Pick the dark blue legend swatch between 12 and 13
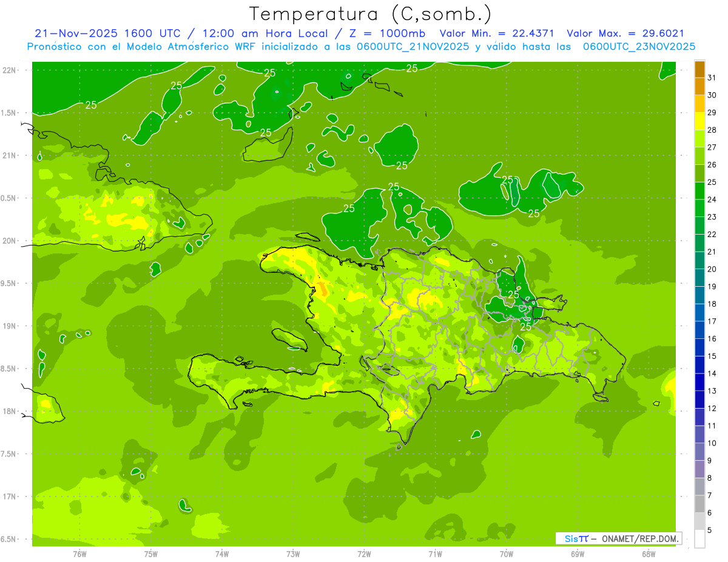The height and width of the screenshot is (562, 728). click(699, 400)
